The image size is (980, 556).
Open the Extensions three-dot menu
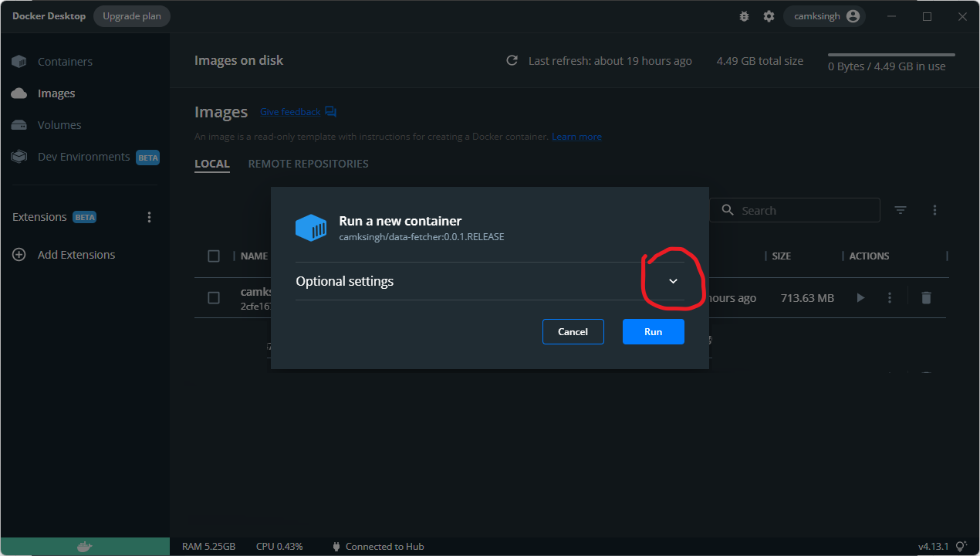(x=150, y=217)
